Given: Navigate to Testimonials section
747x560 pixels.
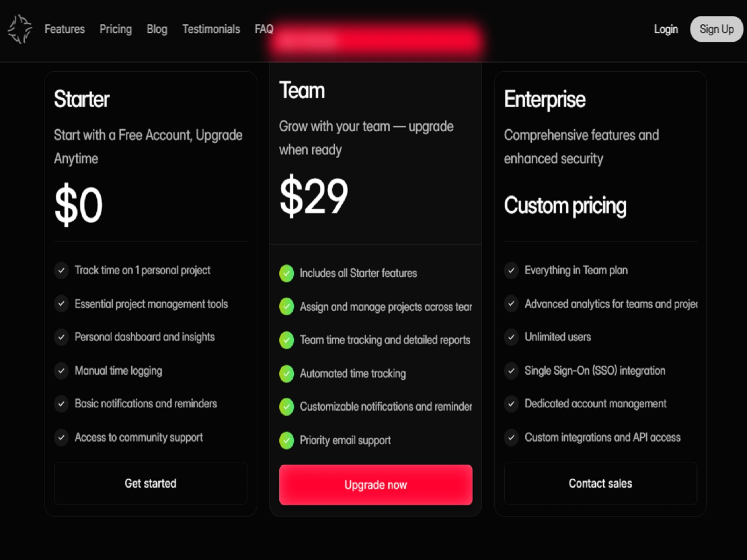Looking at the screenshot, I should tap(211, 29).
